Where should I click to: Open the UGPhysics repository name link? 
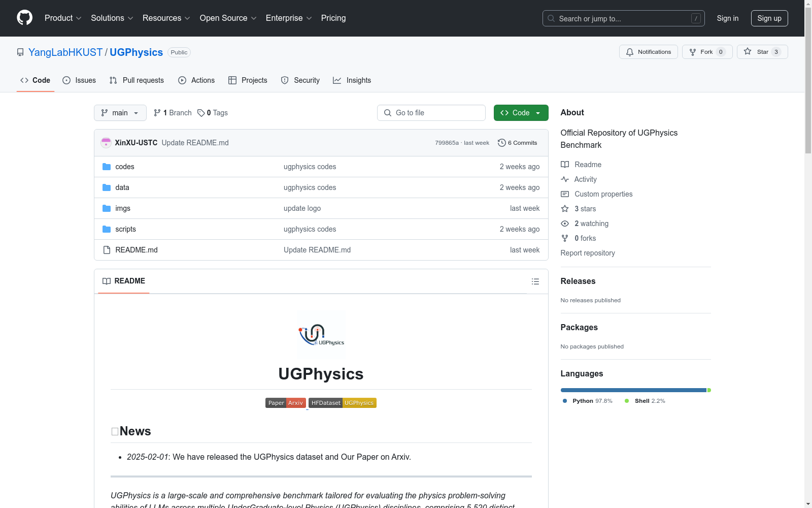pyautogui.click(x=137, y=52)
